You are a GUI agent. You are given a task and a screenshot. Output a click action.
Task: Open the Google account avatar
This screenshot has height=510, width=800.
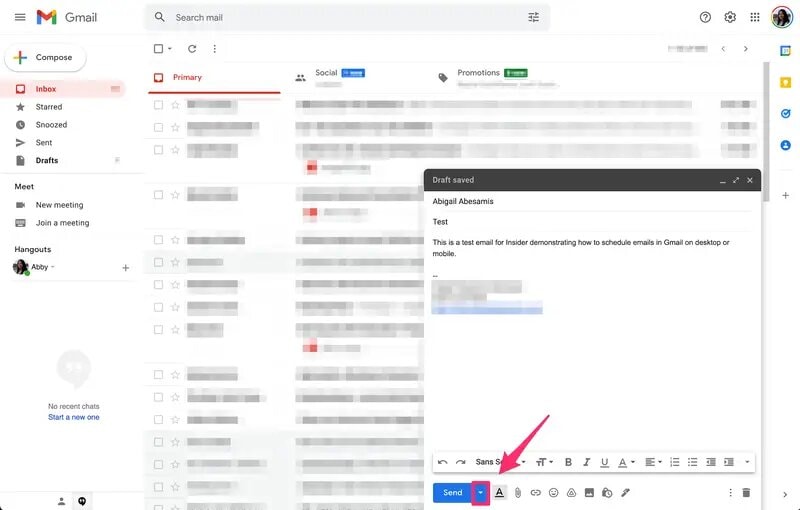pos(782,17)
